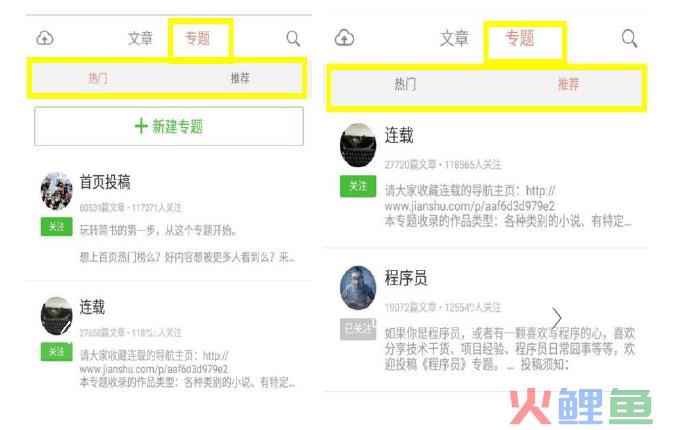
Task: Switch to 文章 tab in left screen
Action: (140, 38)
